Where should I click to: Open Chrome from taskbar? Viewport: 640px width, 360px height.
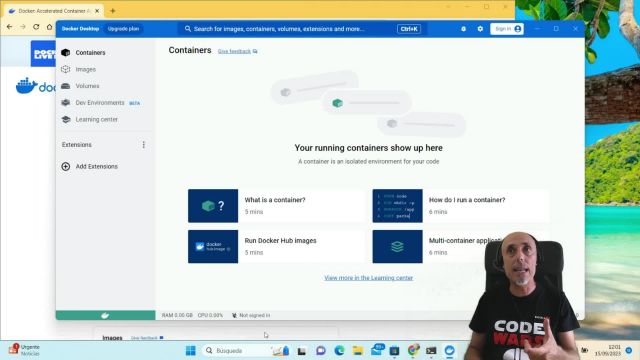413,351
